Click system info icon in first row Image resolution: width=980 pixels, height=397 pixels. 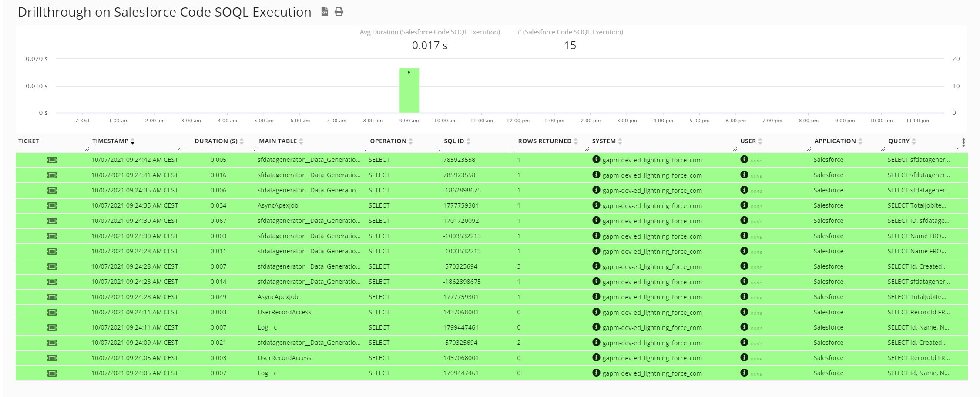596,160
